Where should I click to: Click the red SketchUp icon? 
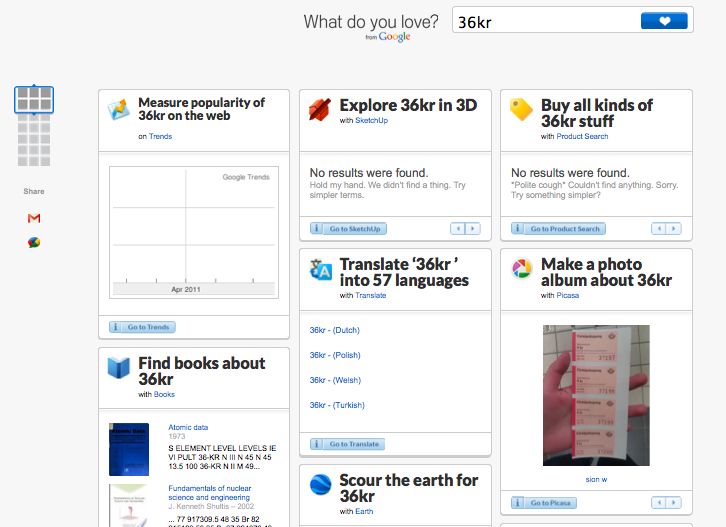coord(320,109)
